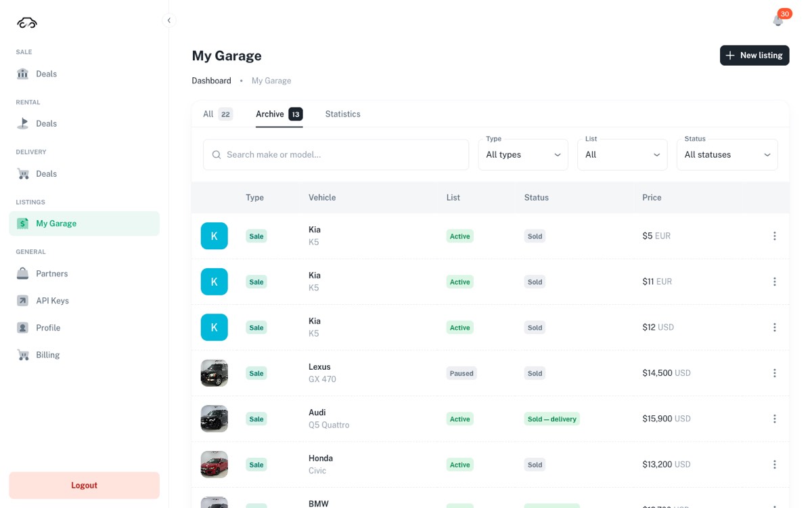Image resolution: width=812 pixels, height=508 pixels.
Task: Open row menu for Lexus GX 470
Action: tap(775, 373)
